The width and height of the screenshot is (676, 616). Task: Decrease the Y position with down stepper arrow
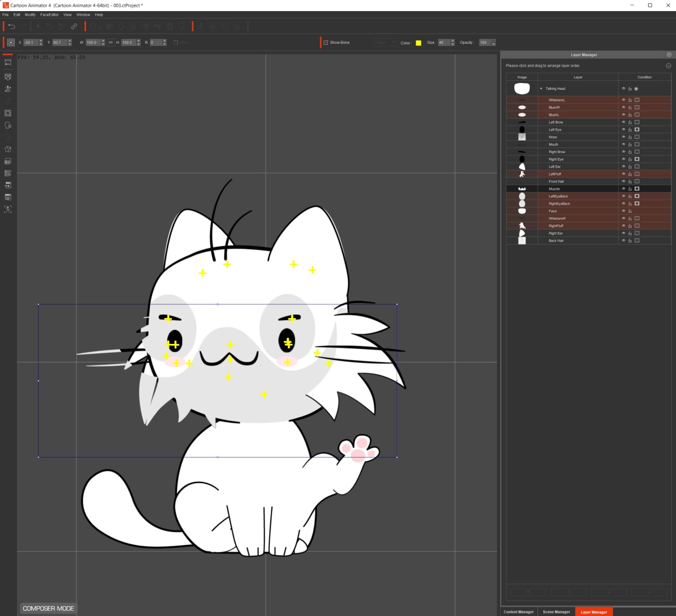pos(70,44)
